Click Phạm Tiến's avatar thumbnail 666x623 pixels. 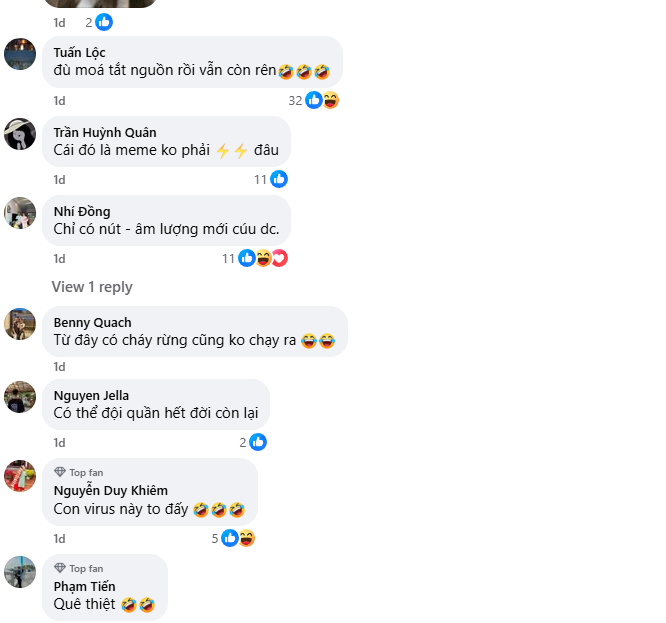coord(20,571)
